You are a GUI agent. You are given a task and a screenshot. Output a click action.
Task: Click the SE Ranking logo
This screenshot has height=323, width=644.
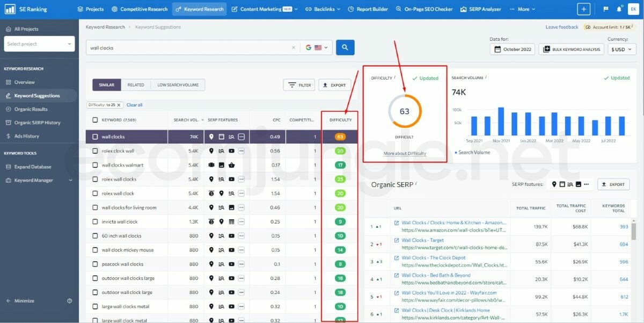pyautogui.click(x=26, y=9)
